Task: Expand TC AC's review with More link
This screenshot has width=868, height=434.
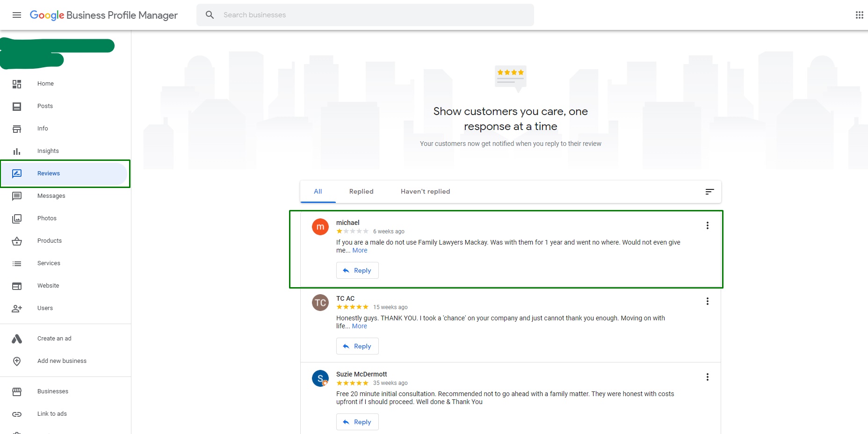Action: click(x=359, y=326)
